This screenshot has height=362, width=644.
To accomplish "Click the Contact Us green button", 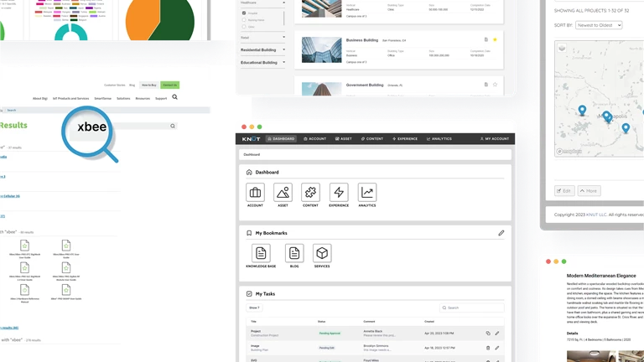I will coord(169,85).
